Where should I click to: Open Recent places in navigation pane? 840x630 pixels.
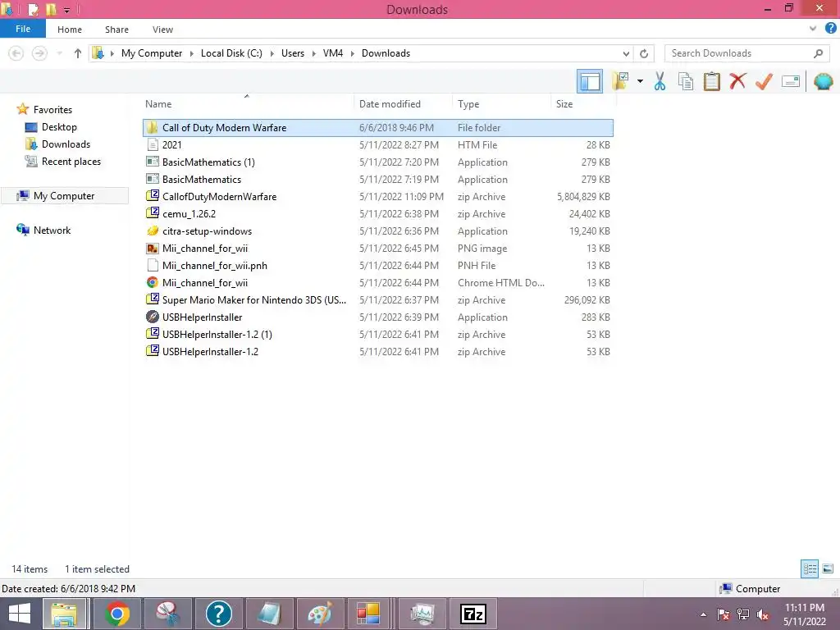(71, 162)
